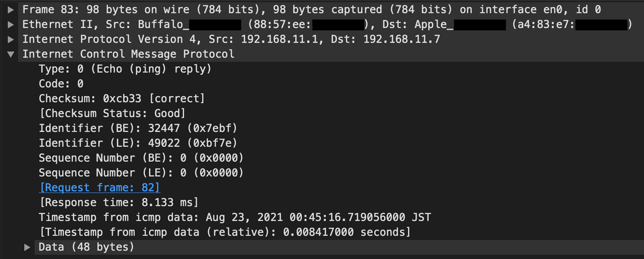Expand the Data (48 bytes) triangle
Image resolution: width=644 pixels, height=259 pixels.
(28, 247)
